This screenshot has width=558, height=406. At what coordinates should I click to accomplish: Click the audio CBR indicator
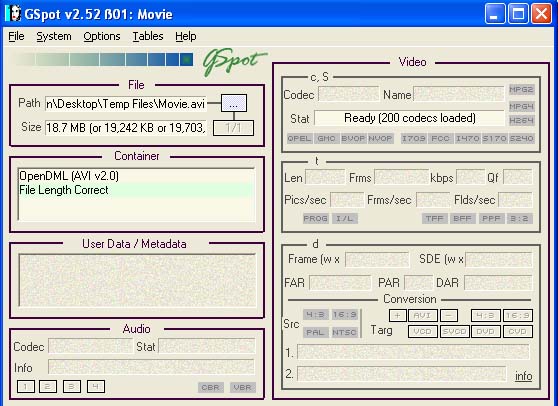pyautogui.click(x=211, y=387)
